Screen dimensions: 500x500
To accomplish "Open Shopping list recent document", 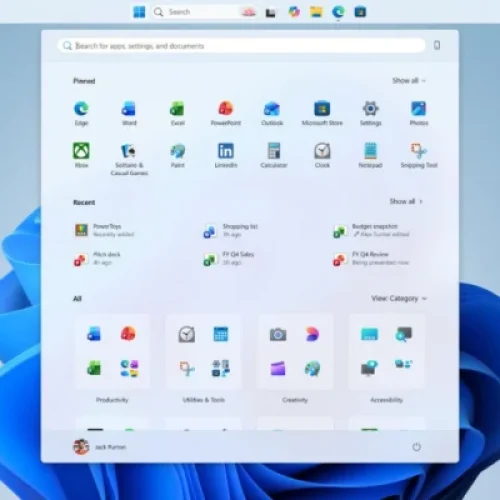I will point(231,230).
